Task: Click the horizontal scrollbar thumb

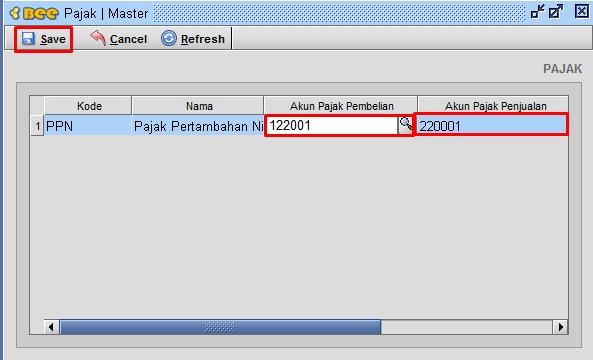Action: [220, 327]
